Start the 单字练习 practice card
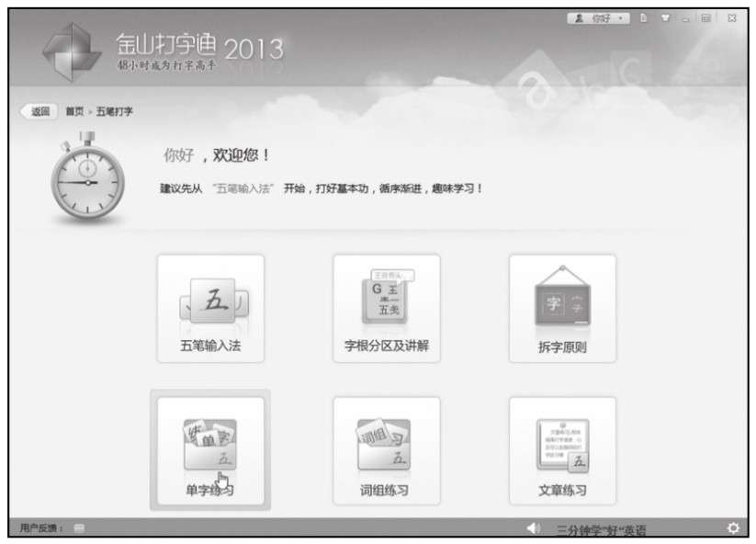756x544 pixels. coord(210,450)
